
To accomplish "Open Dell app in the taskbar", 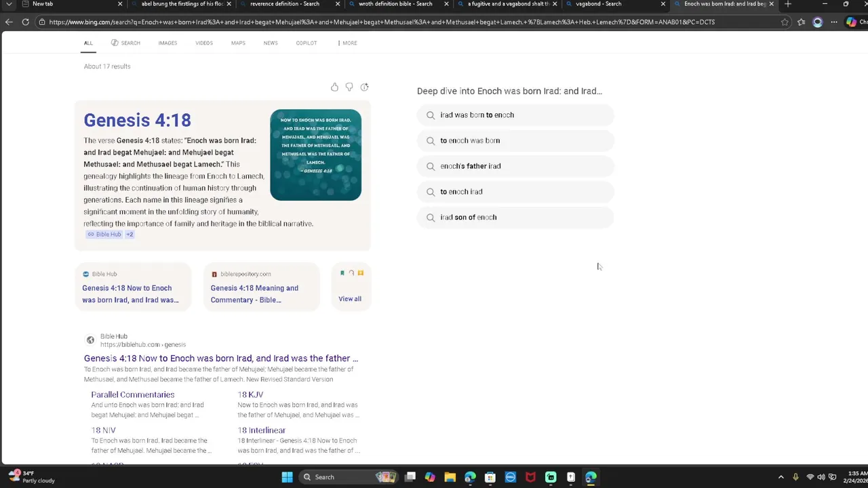I will pyautogui.click(x=511, y=477).
